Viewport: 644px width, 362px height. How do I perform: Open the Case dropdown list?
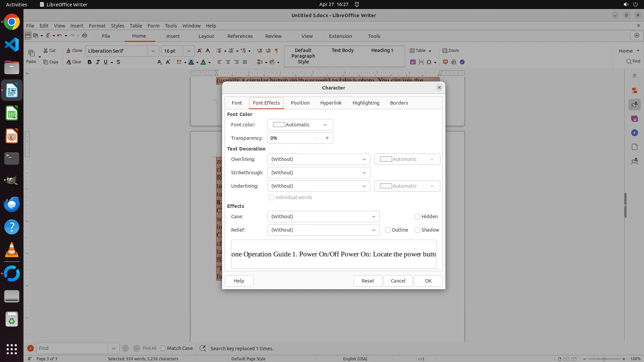point(323,217)
